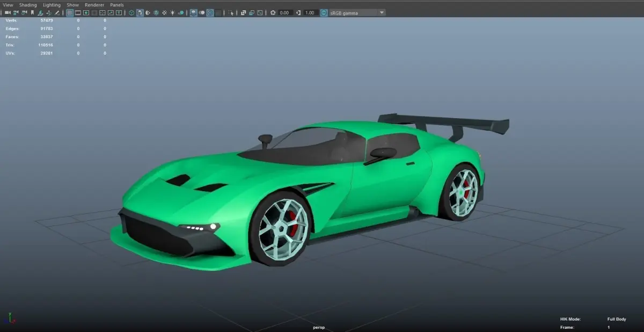Enable Wireframe on Shaded icon
The width and height of the screenshot is (644, 332).
[x=156, y=12]
